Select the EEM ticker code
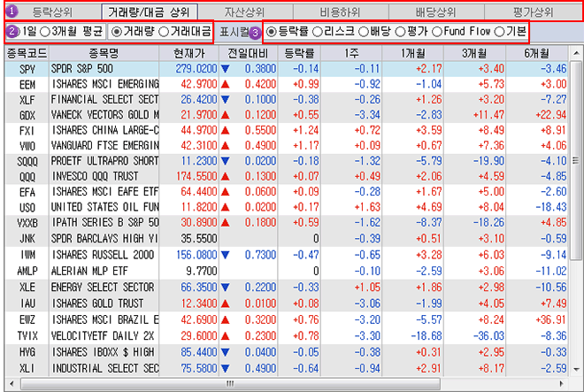Viewport: 584px width, 392px height. click(x=27, y=85)
